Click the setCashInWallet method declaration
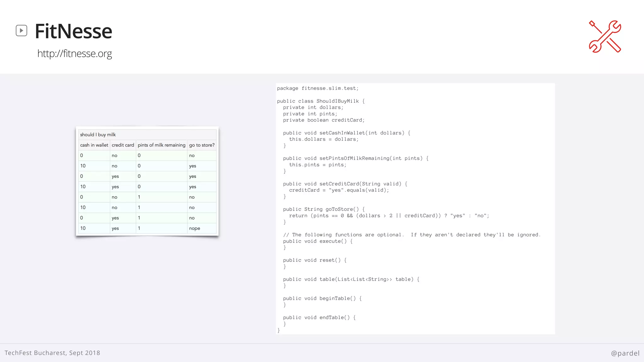 [347, 133]
